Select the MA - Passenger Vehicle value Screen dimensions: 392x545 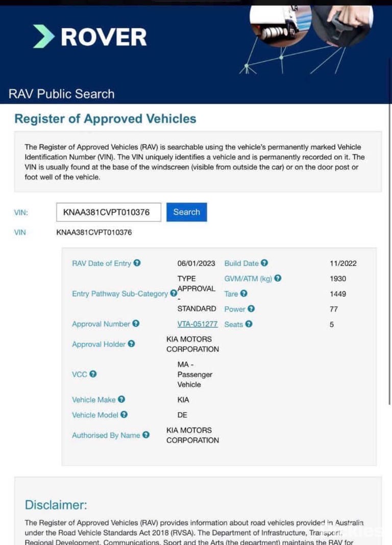point(194,375)
